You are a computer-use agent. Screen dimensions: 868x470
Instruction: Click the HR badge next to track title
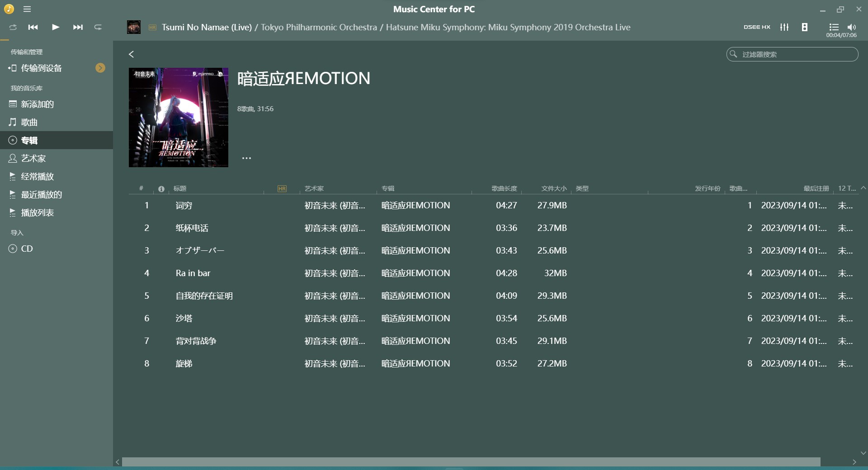point(152,28)
